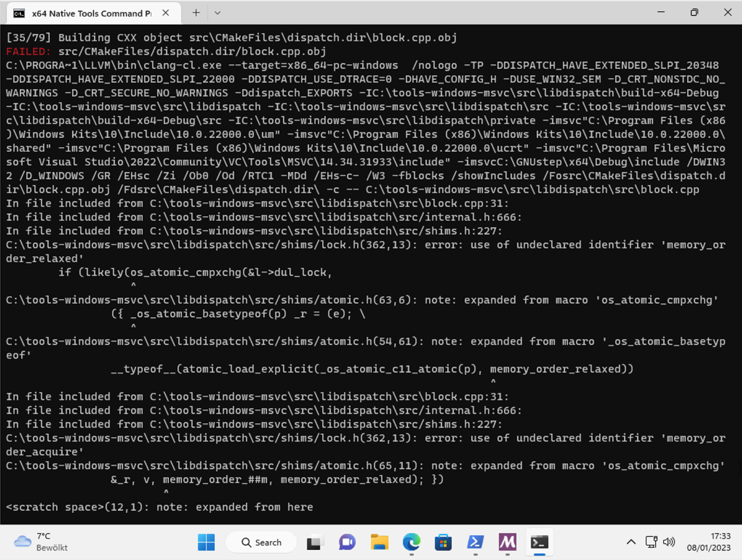Show hidden system tray icons

pos(631,542)
